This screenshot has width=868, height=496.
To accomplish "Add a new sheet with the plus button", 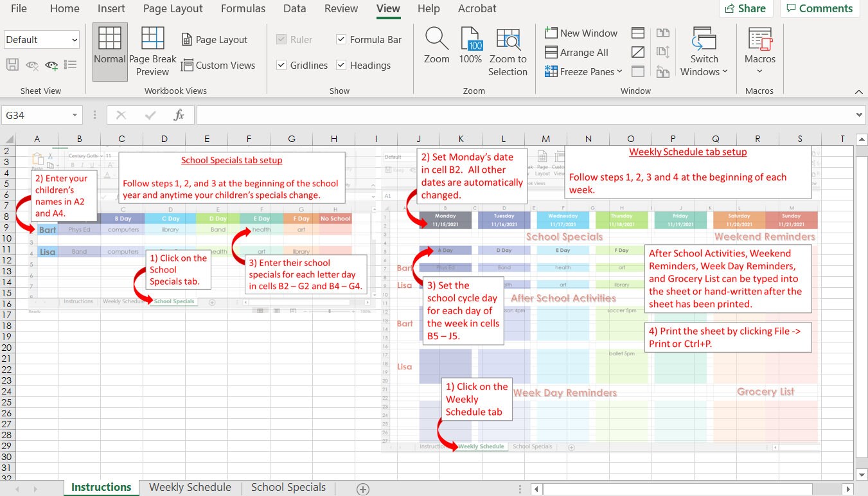I will [x=362, y=489].
